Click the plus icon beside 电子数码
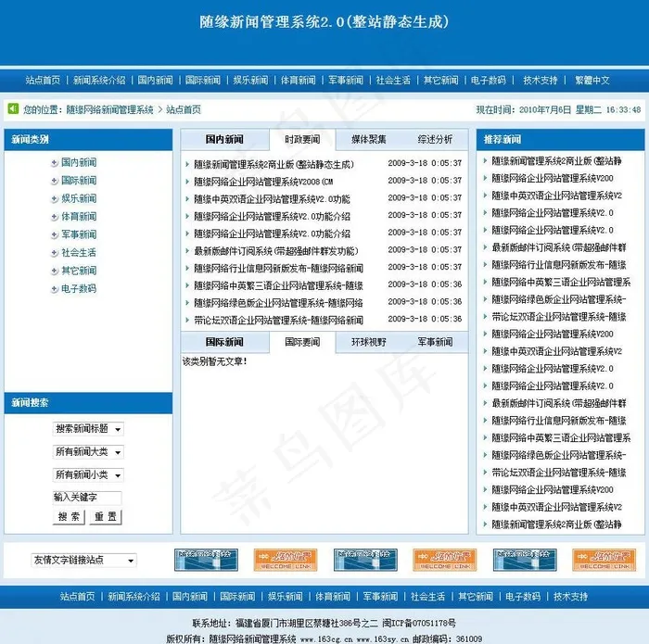Screen dimensions: 649x644 point(55,289)
